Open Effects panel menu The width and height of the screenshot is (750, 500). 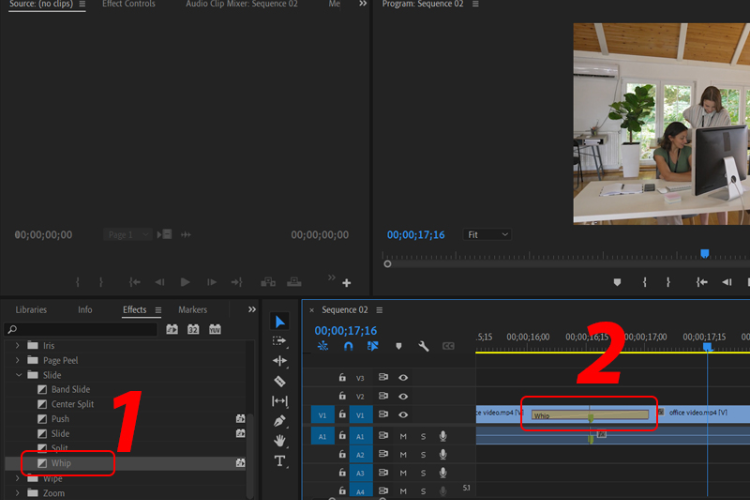[x=158, y=310]
